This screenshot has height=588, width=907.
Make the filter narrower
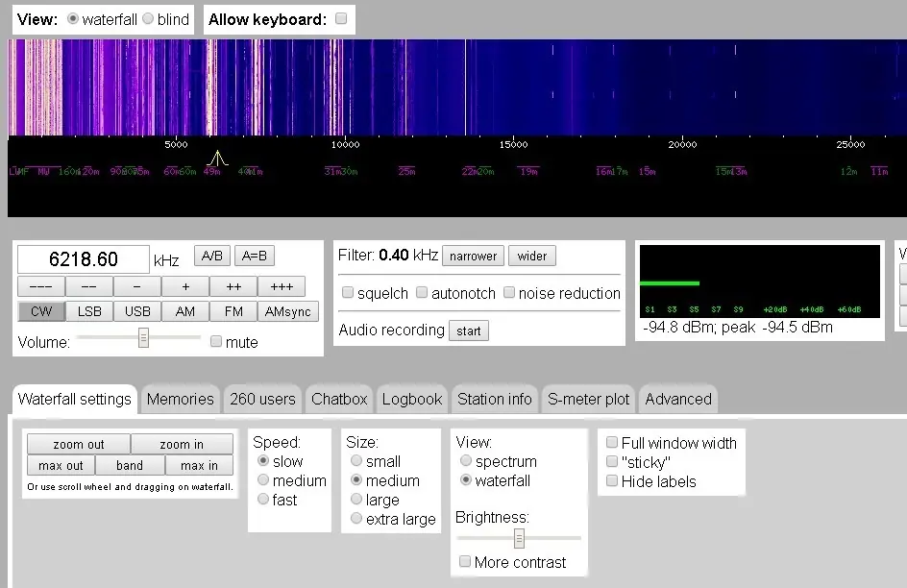tap(473, 257)
